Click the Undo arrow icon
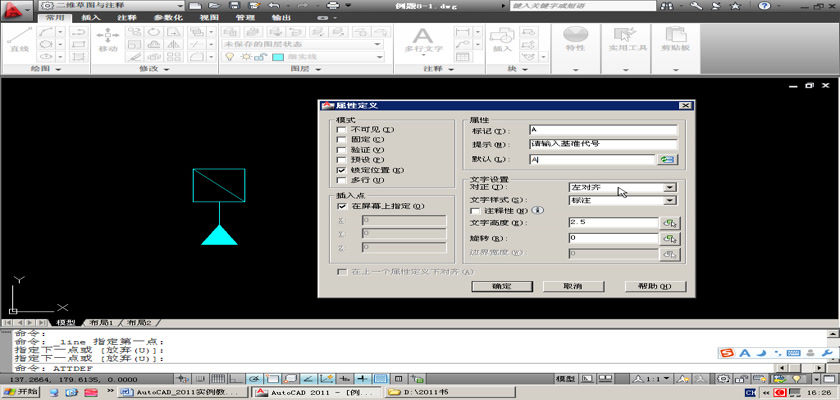The width and height of the screenshot is (840, 400). click(x=273, y=5)
